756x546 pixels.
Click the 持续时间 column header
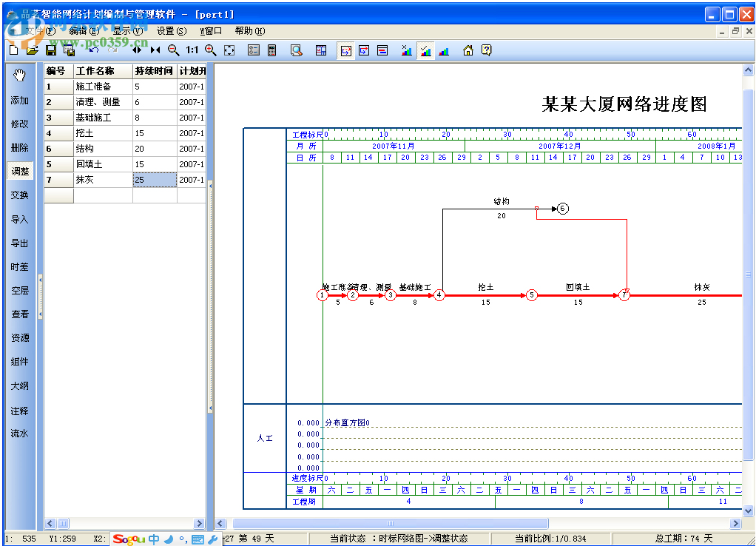tap(155, 71)
